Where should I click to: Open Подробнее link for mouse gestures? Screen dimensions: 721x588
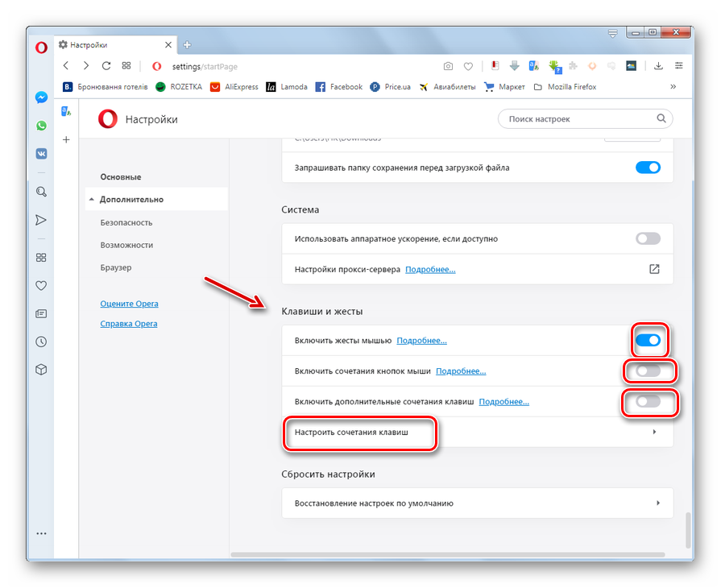(421, 341)
